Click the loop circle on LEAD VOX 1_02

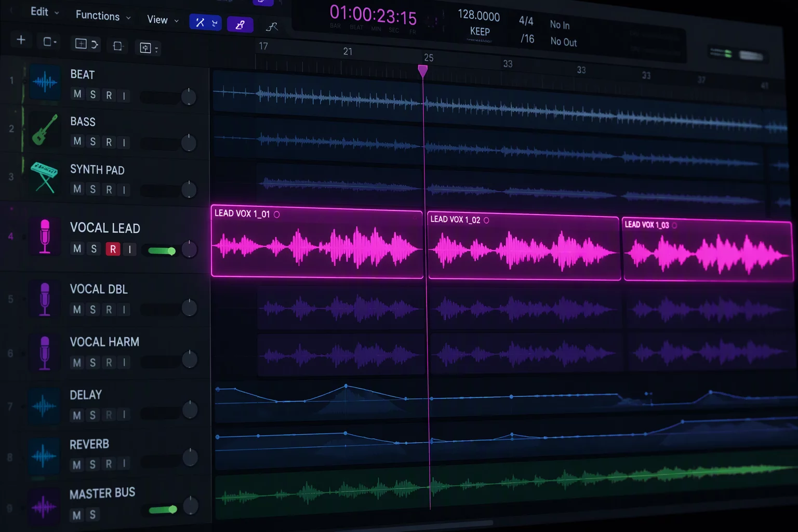[x=486, y=220]
